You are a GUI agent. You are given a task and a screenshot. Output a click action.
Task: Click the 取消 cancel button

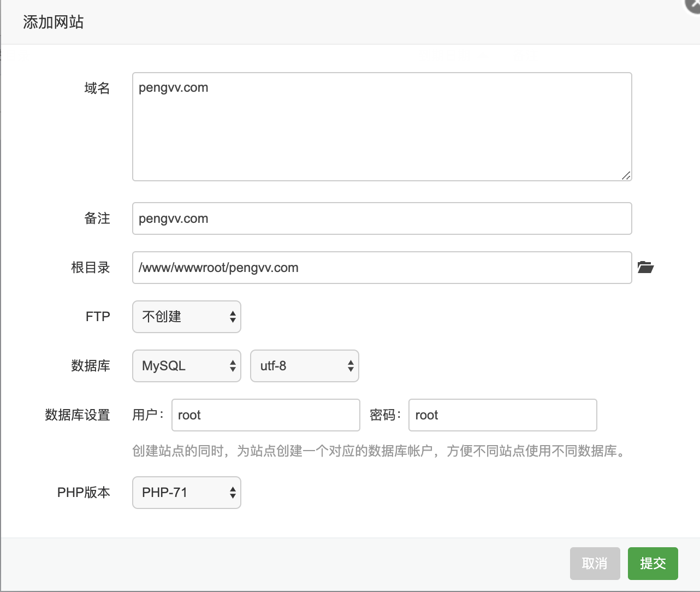click(x=595, y=563)
